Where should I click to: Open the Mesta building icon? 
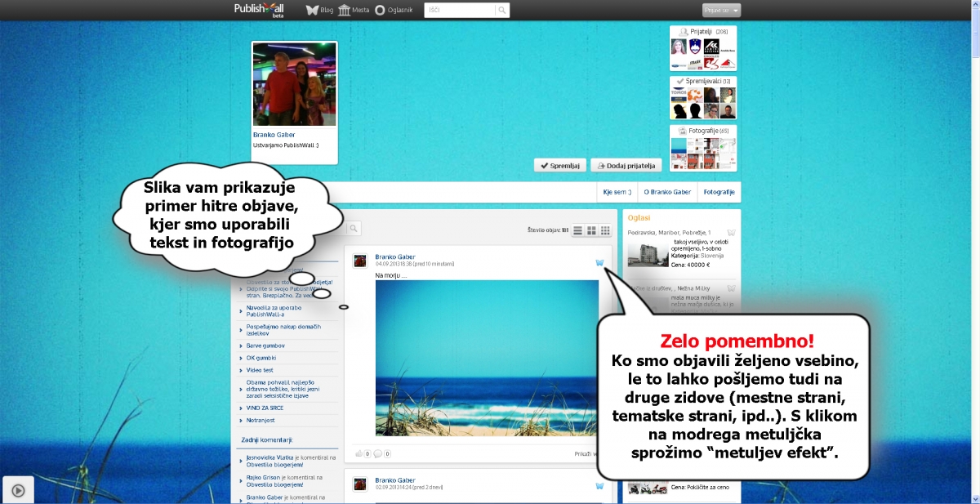(x=345, y=11)
